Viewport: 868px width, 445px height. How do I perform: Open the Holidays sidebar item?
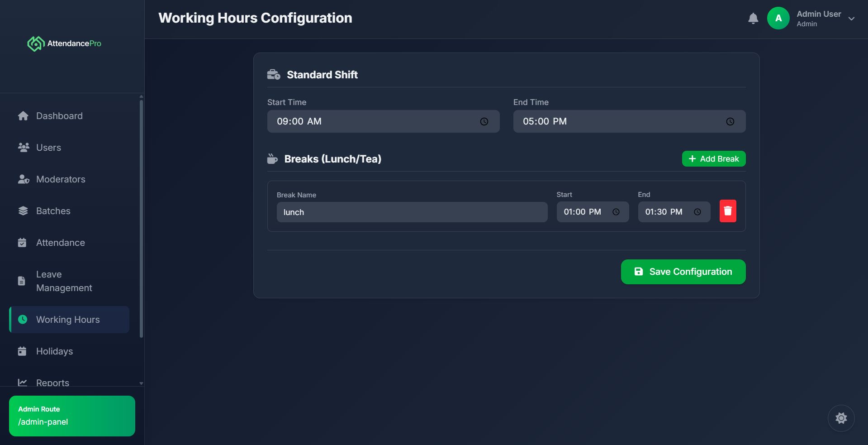coord(54,351)
